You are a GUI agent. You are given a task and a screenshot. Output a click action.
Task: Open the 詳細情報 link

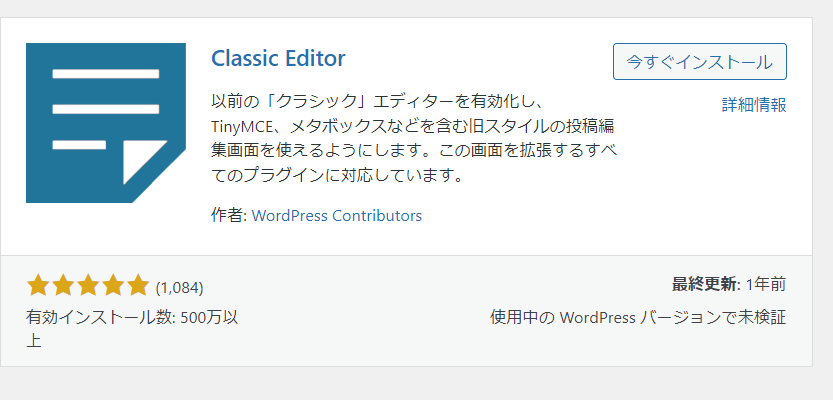pos(753,104)
